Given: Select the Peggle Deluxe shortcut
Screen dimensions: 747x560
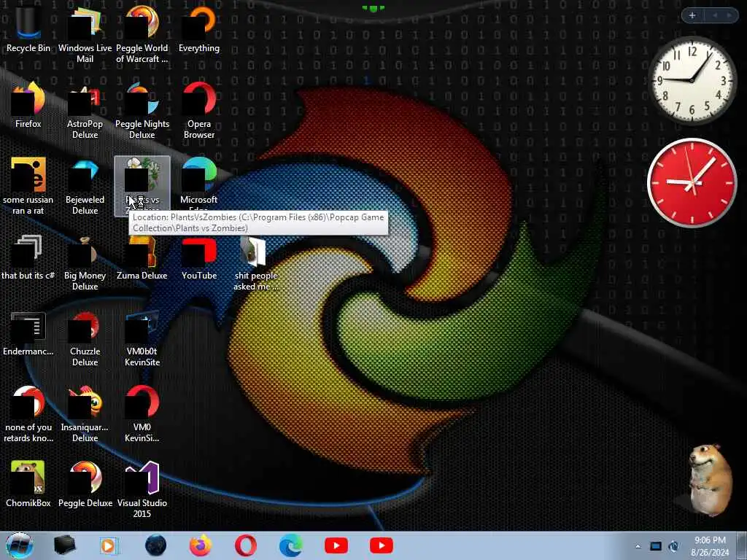Looking at the screenshot, I should (85, 484).
